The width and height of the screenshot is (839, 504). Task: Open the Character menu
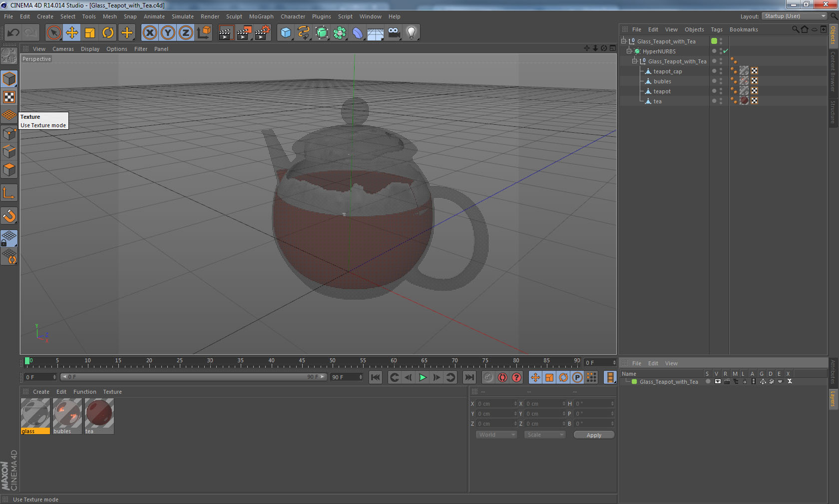(293, 16)
